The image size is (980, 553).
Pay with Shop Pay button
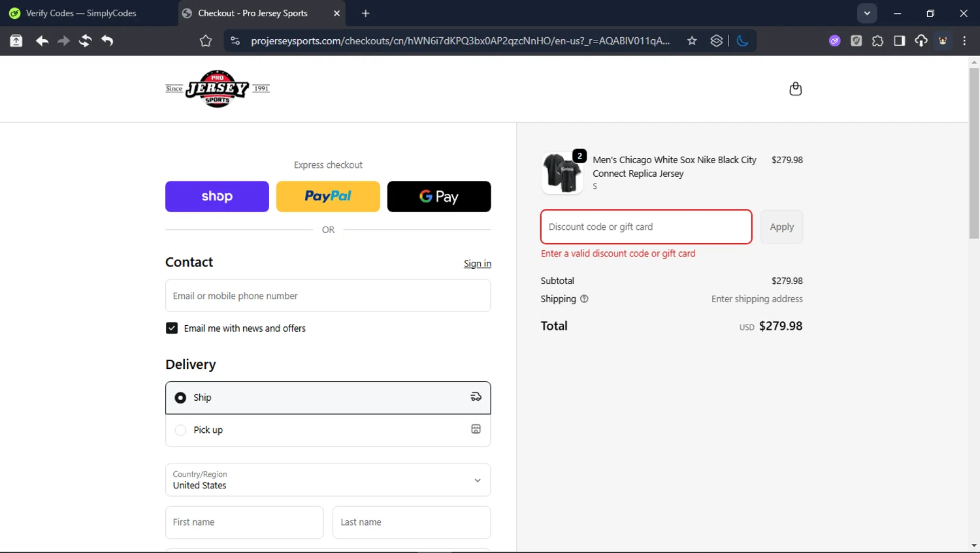click(217, 197)
